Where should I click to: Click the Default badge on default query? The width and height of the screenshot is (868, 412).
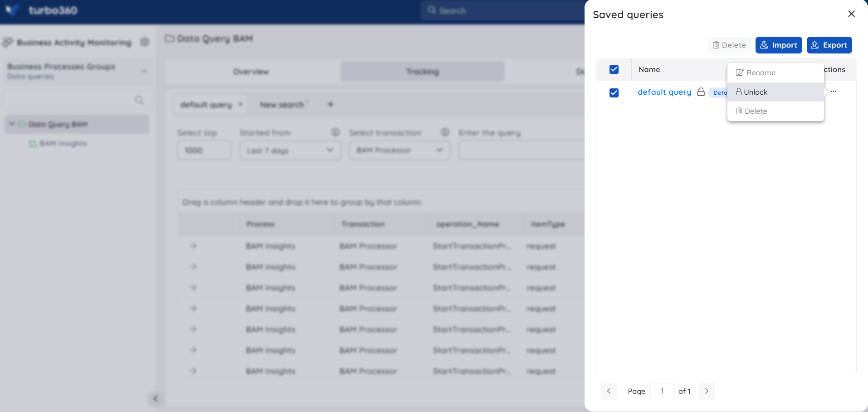pos(719,92)
